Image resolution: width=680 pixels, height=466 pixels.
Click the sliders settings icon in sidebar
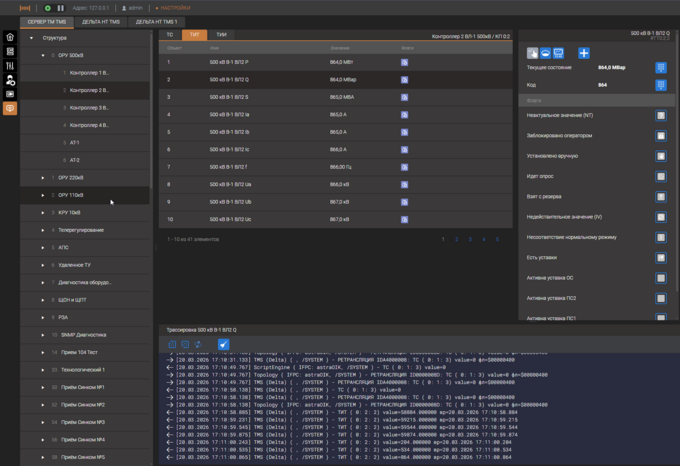click(x=10, y=66)
